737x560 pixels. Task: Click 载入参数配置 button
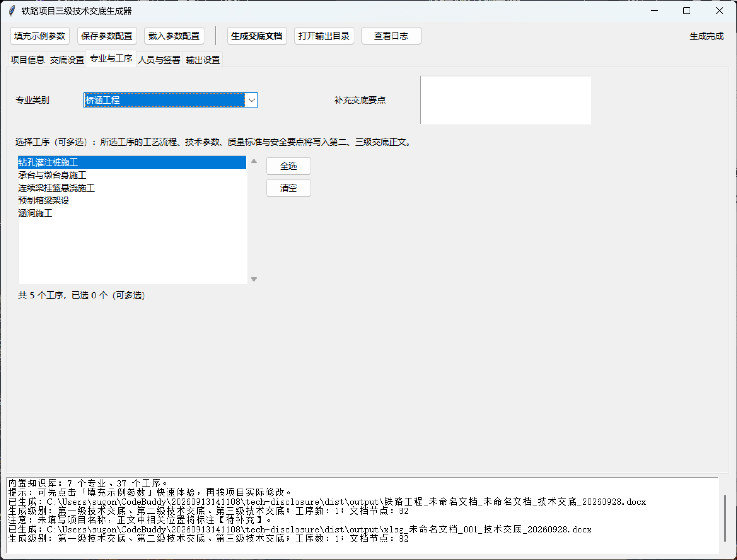click(x=174, y=36)
